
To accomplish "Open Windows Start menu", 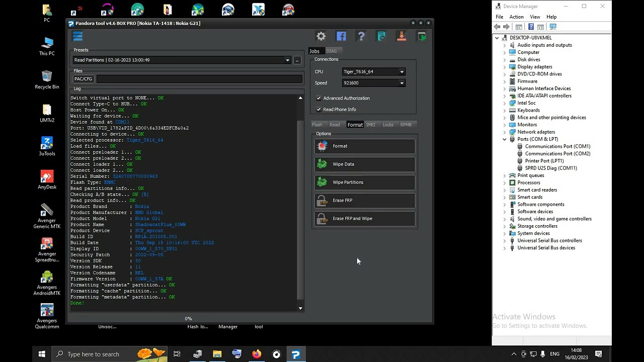I will point(42,354).
